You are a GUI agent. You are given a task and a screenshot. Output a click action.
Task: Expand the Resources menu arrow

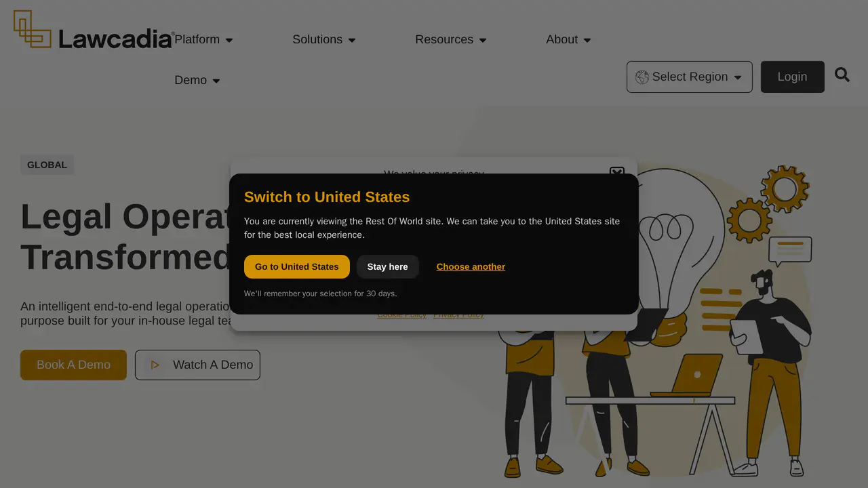pyautogui.click(x=483, y=40)
